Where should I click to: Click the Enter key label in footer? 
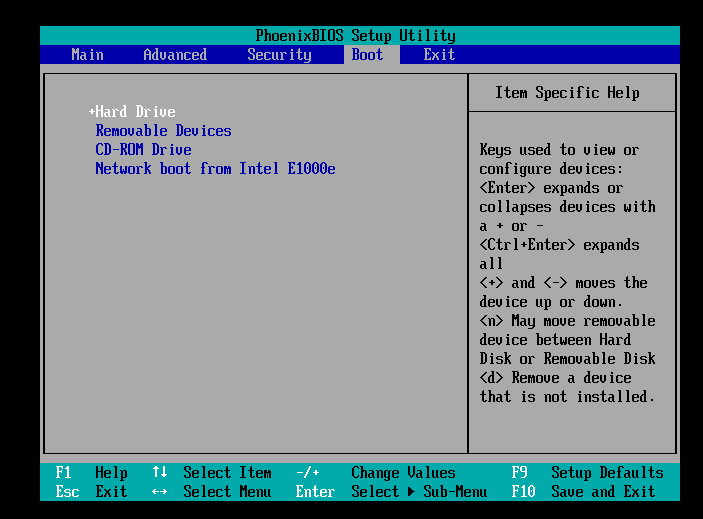[315, 492]
